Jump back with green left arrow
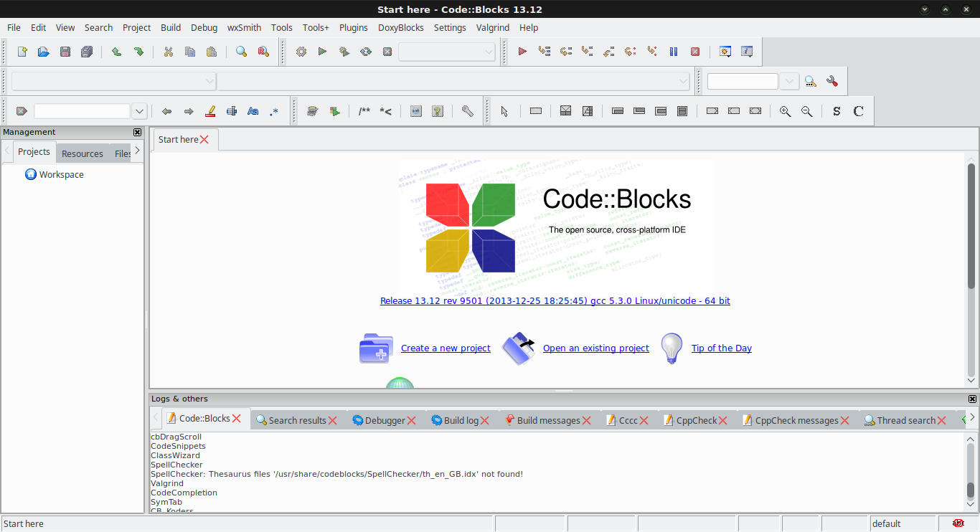The width and height of the screenshot is (980, 532). click(x=167, y=111)
